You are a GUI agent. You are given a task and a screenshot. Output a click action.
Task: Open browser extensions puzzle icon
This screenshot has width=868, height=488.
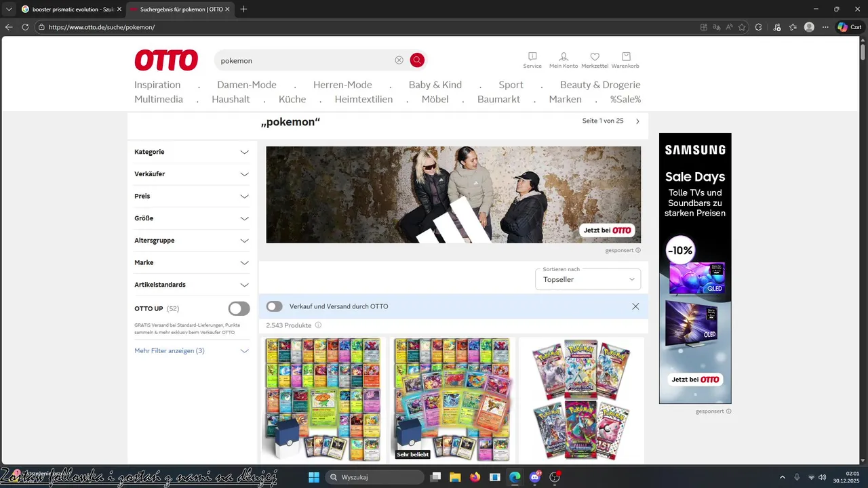(758, 27)
